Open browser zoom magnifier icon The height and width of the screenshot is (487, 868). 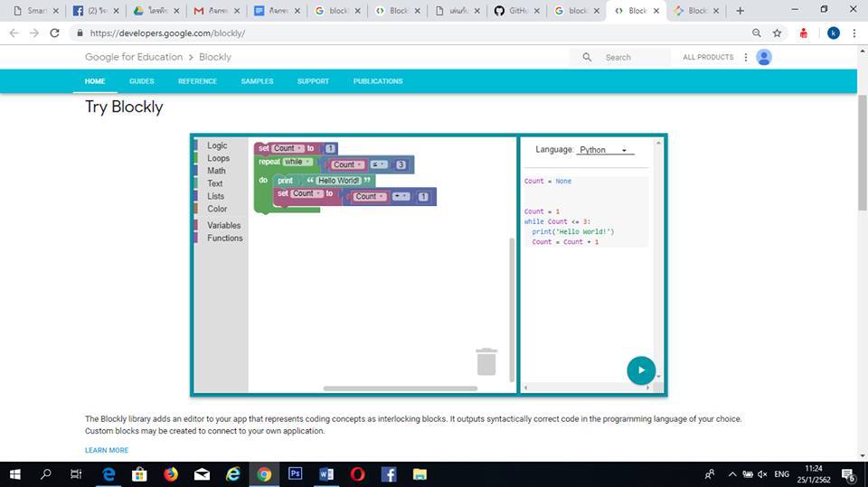(x=756, y=33)
